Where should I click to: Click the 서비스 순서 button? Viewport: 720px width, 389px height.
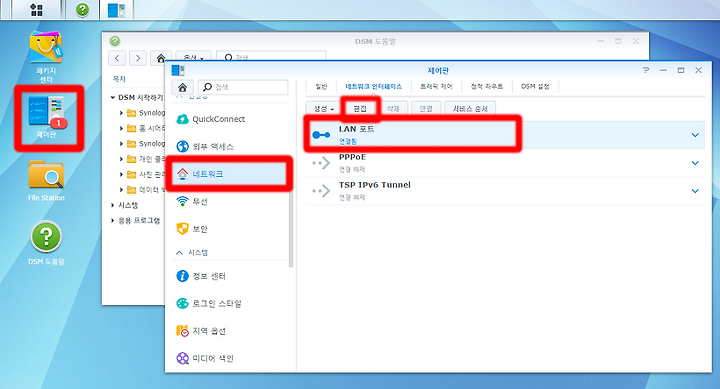[470, 109]
